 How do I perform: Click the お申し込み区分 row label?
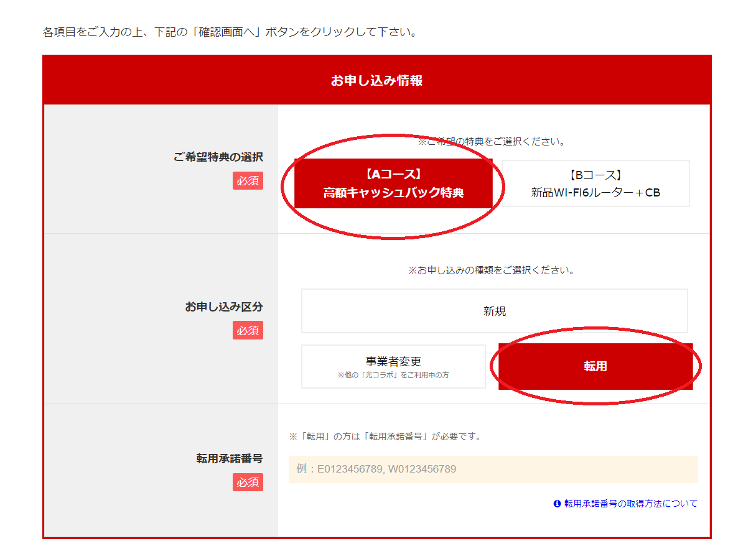(x=223, y=307)
